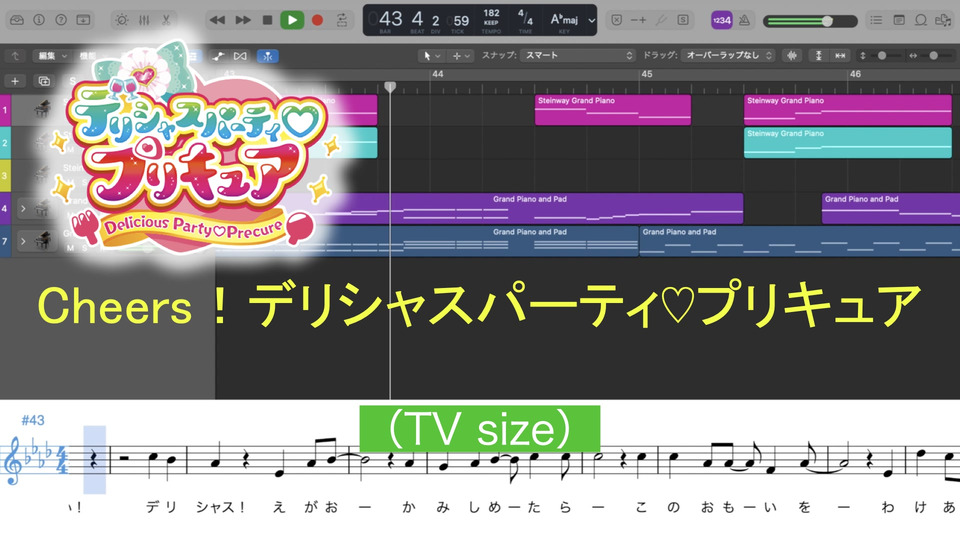960x540 pixels.
Task: Click the highlighted rest in score
Action: (94, 460)
